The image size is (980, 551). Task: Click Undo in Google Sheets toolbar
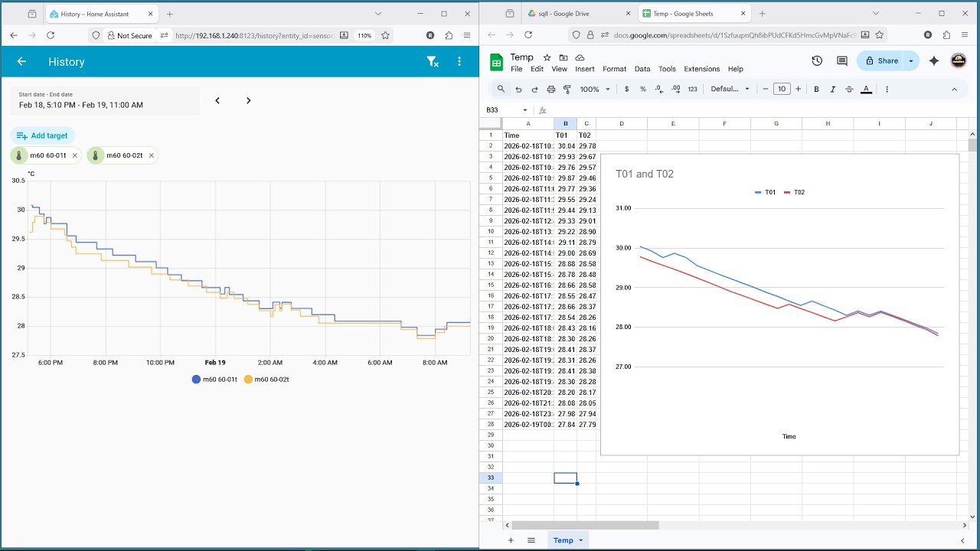point(518,89)
